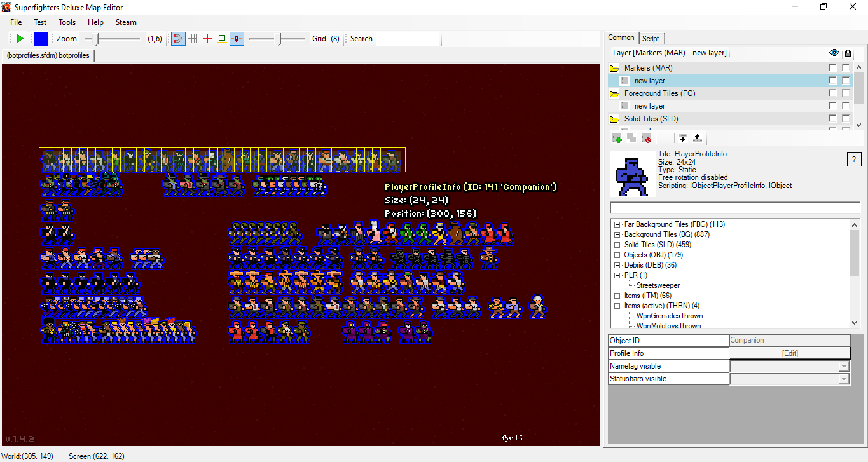Check visibility box for Solid Tiles (SLD)
Screen dimensions: 868x462
click(x=832, y=119)
